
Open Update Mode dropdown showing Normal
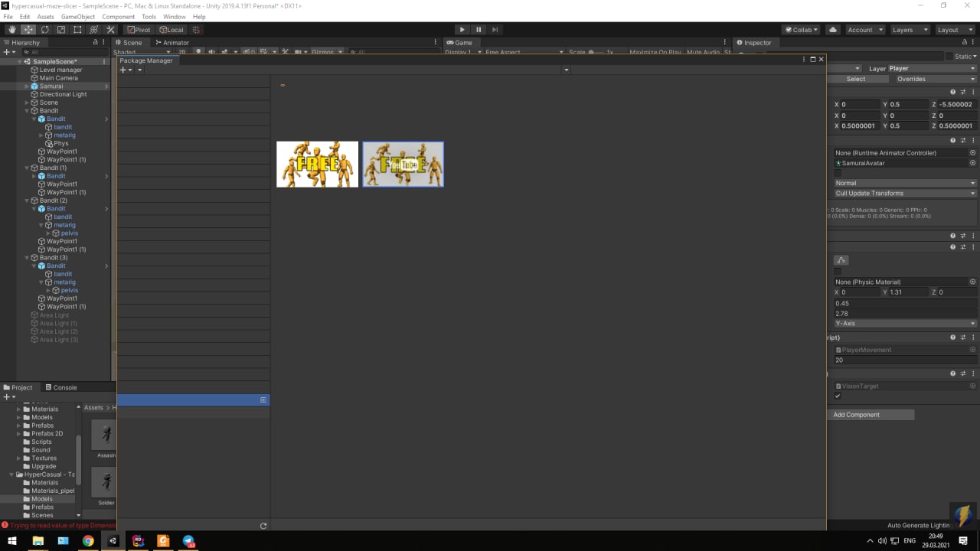click(905, 183)
